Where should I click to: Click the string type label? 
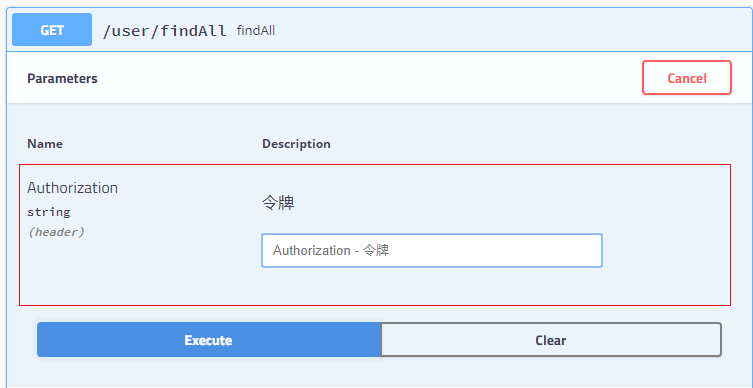pos(49,212)
